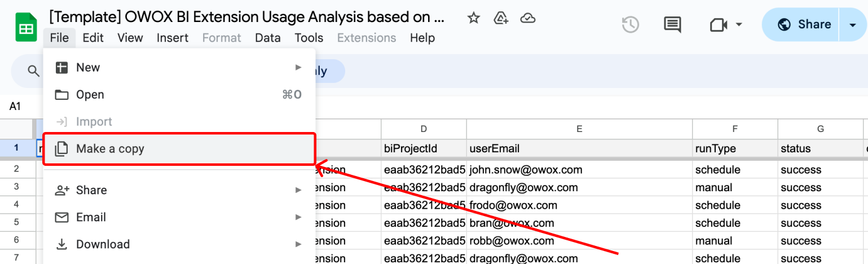This screenshot has height=264, width=868.
Task: Open version history clock icon
Action: [x=630, y=24]
